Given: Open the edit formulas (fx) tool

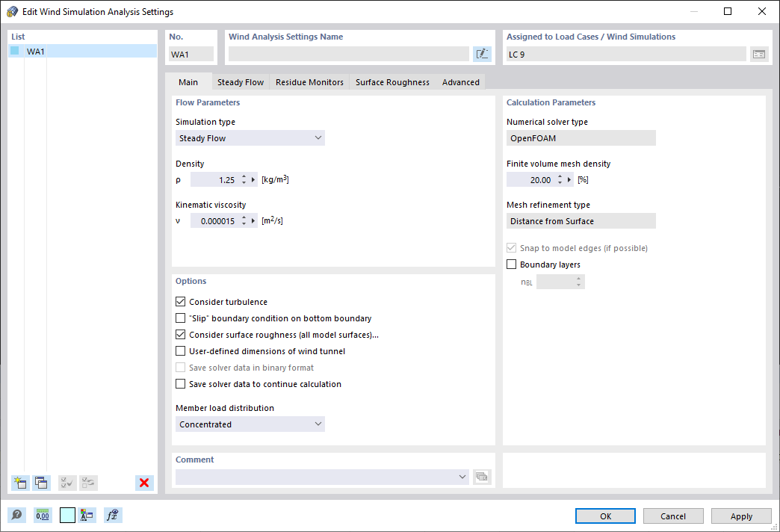Looking at the screenshot, I should tap(113, 515).
